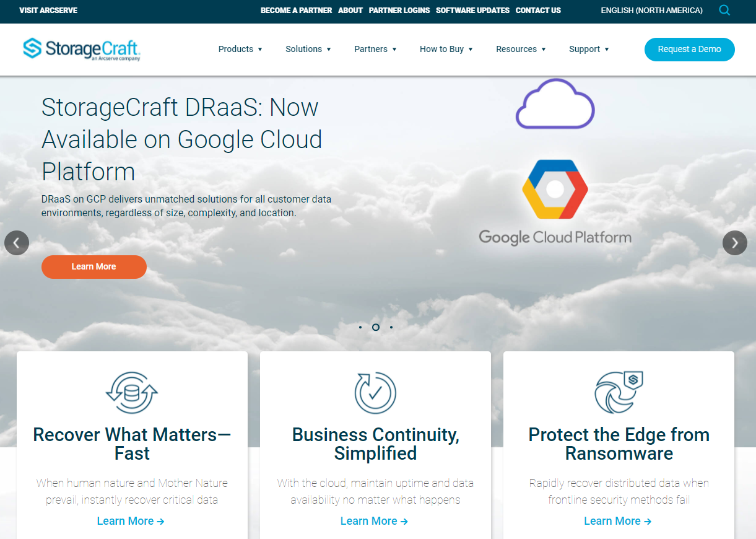Open Partner Logins in top bar
Screen dimensions: 756x539
399,11
